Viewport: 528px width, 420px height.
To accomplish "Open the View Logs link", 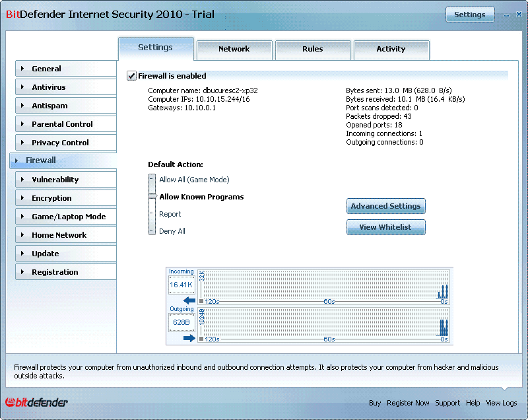I will 502,403.
